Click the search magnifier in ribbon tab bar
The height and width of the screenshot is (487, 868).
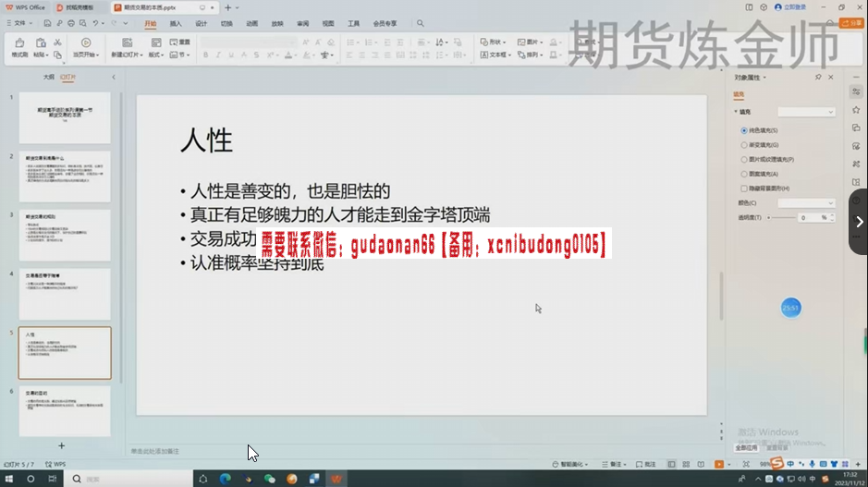421,23
